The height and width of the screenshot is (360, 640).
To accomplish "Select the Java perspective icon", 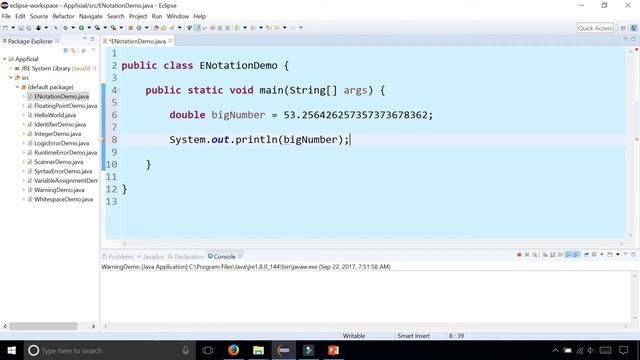I will 633,28.
